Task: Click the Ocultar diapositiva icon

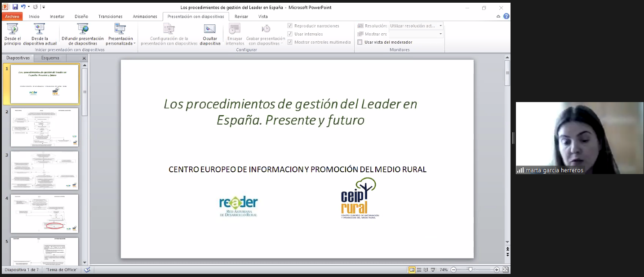Action: [x=210, y=29]
